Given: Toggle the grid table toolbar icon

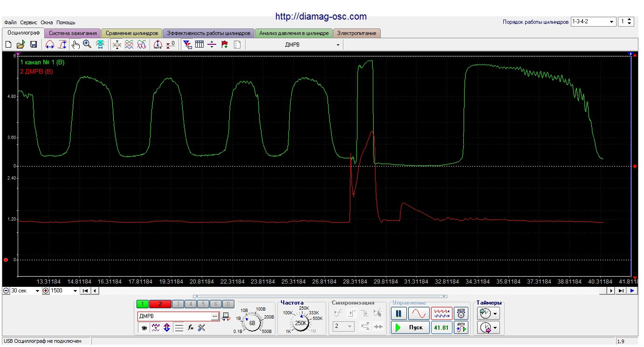Looking at the screenshot, I should pyautogui.click(x=199, y=44).
